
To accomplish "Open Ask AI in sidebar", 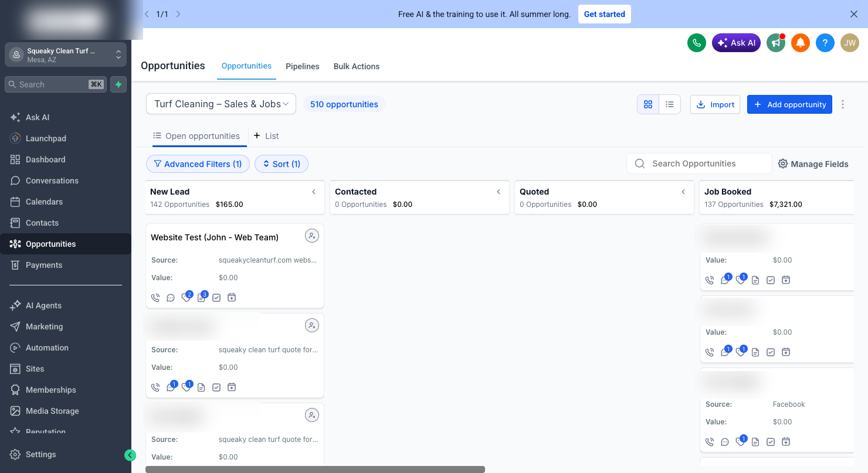I will coord(66,117).
